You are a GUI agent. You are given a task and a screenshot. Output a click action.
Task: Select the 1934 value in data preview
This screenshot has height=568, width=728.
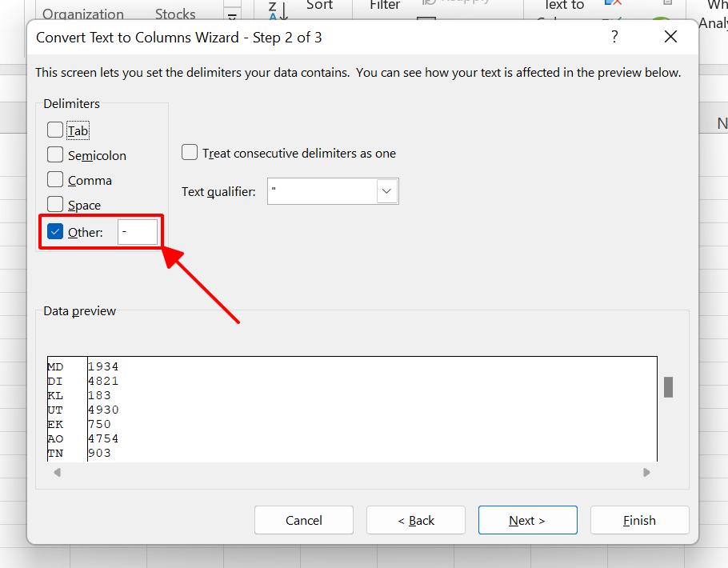tap(103, 367)
